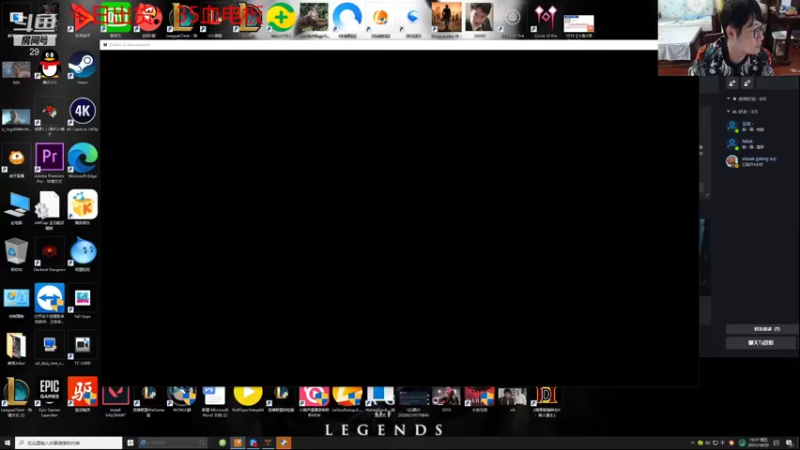Click the second friend-request icon in Steam friends panel
The width and height of the screenshot is (800, 450).
pyautogui.click(x=747, y=83)
